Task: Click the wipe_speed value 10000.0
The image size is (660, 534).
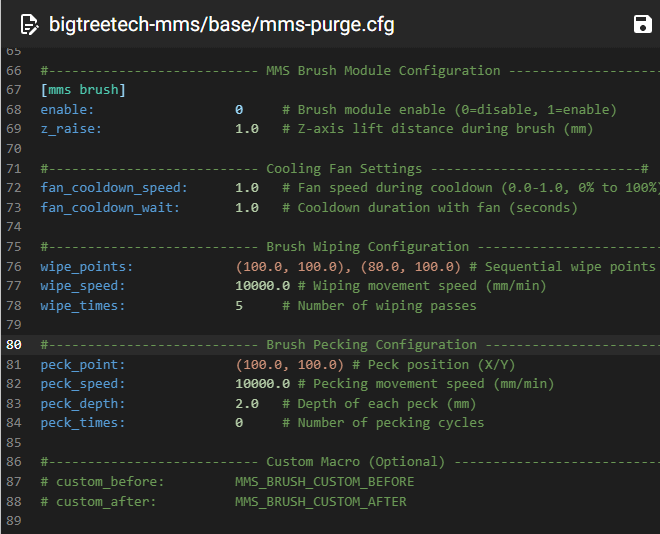Action: point(262,286)
